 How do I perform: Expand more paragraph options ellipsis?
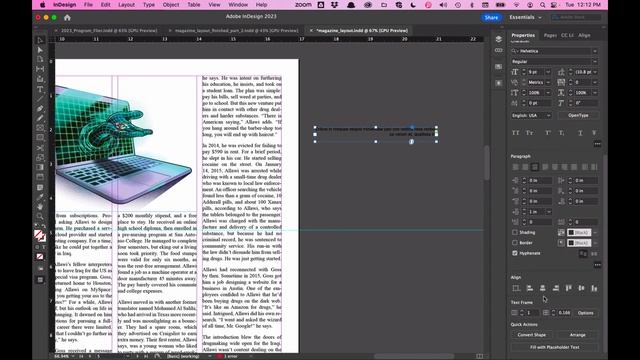[x=597, y=265]
